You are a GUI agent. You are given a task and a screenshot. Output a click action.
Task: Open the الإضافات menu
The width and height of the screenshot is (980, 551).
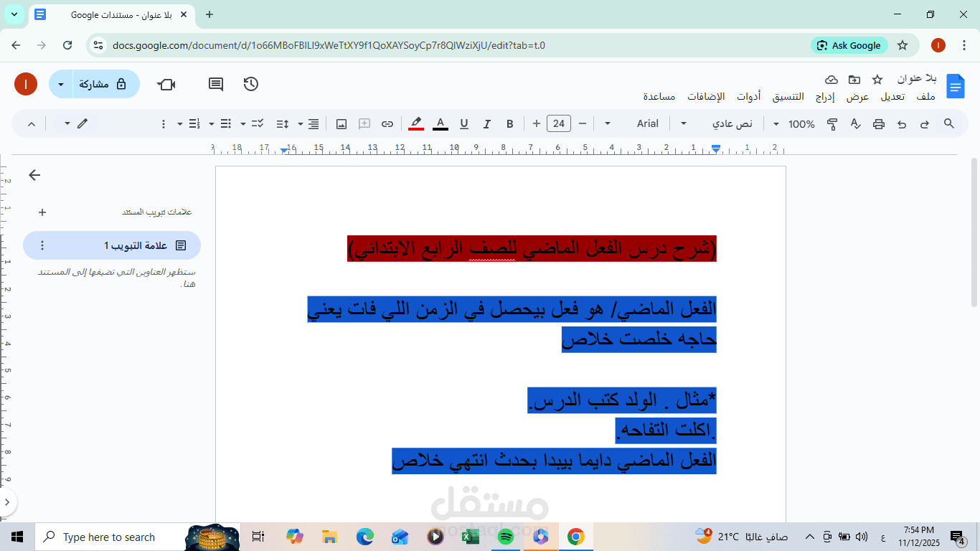(706, 97)
